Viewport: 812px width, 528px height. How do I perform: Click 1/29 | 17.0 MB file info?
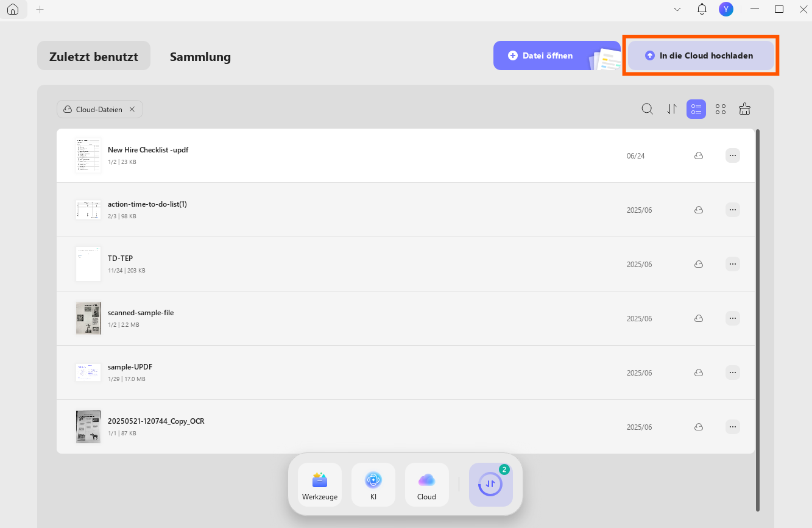[x=126, y=379]
